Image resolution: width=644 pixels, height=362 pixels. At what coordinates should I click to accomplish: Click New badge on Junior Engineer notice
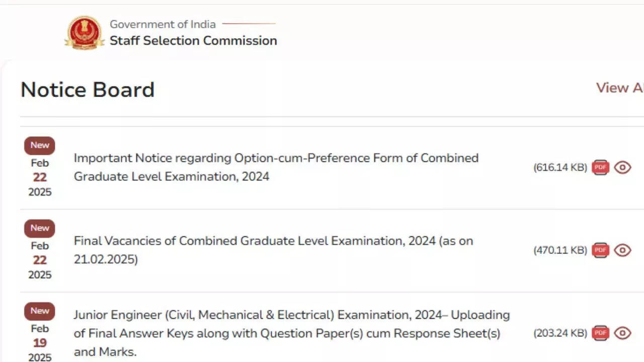coord(40,311)
